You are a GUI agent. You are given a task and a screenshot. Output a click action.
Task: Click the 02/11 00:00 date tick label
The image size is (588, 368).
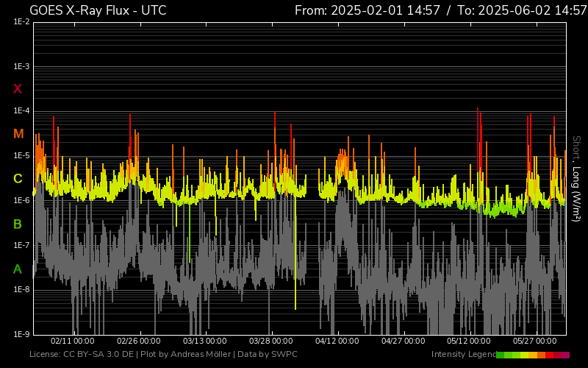tap(72, 341)
